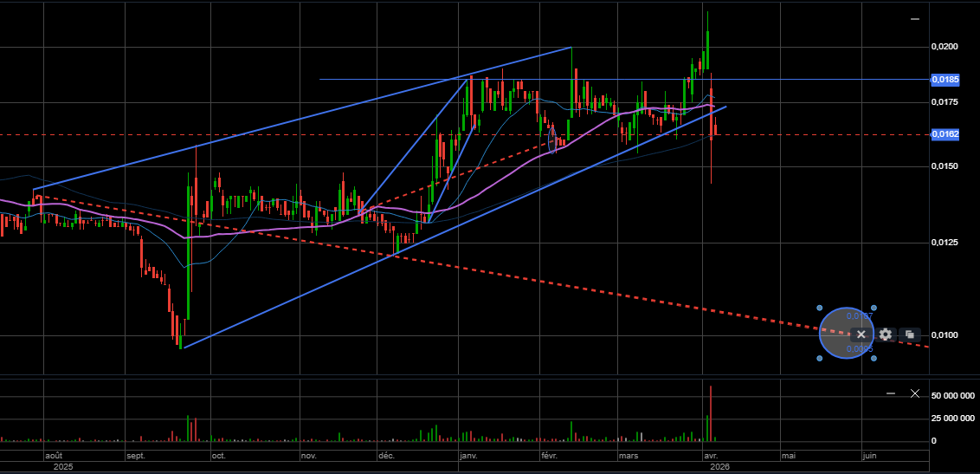
Task: Click the oct. month label
Action: pyautogui.click(x=219, y=456)
